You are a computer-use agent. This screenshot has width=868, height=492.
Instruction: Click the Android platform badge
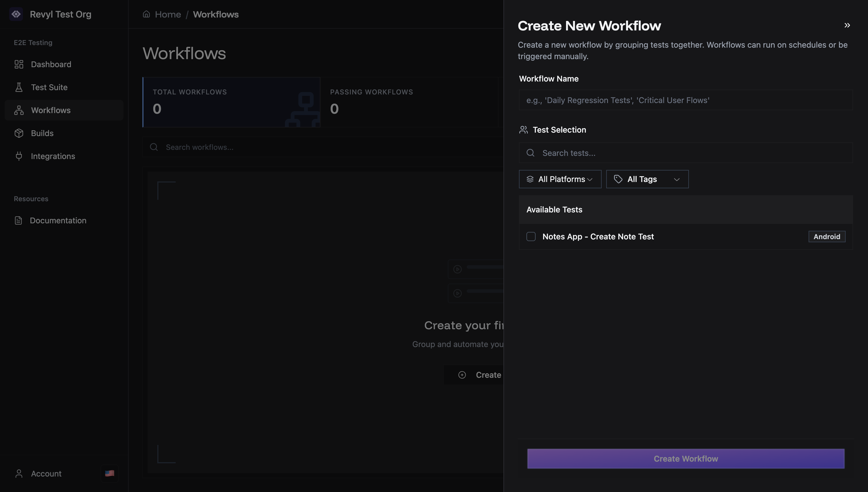coord(826,237)
